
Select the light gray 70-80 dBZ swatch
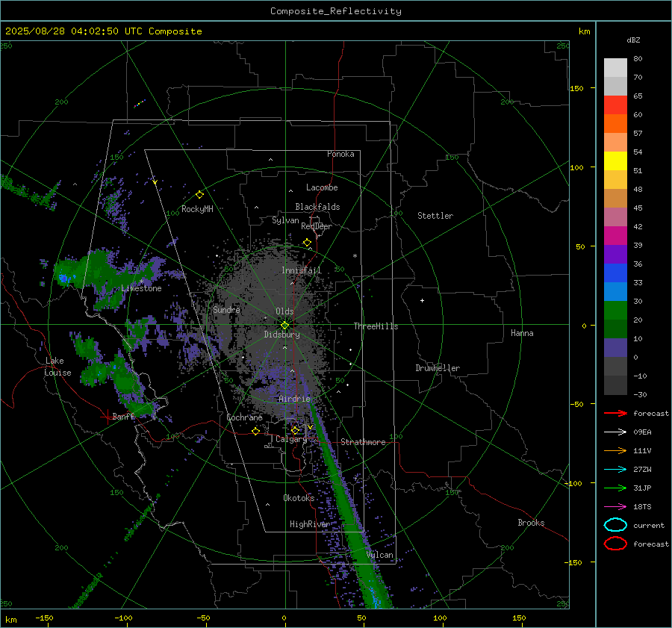tap(615, 68)
